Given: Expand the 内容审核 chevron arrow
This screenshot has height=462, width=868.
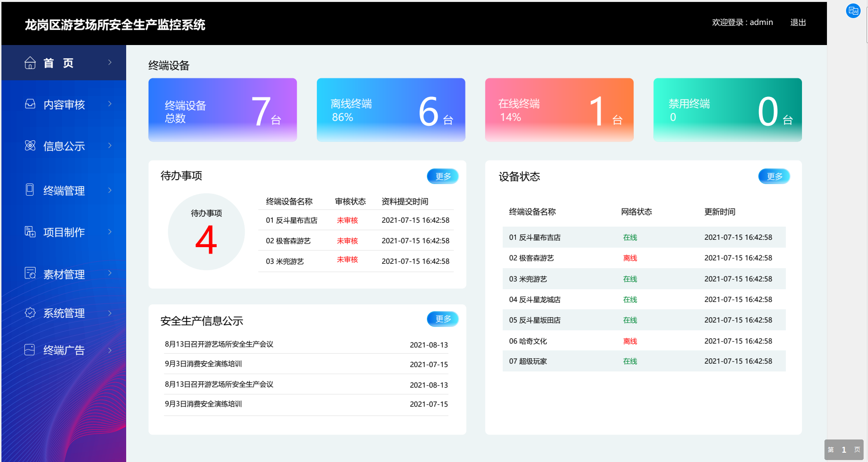Looking at the screenshot, I should (x=110, y=104).
